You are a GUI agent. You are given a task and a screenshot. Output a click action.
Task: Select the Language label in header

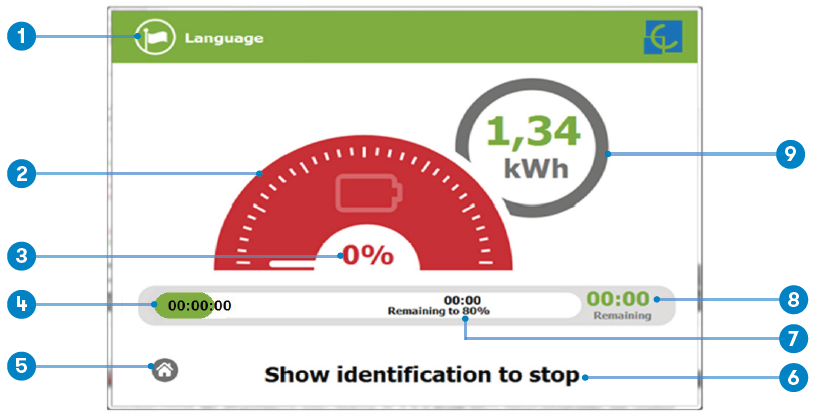(223, 39)
